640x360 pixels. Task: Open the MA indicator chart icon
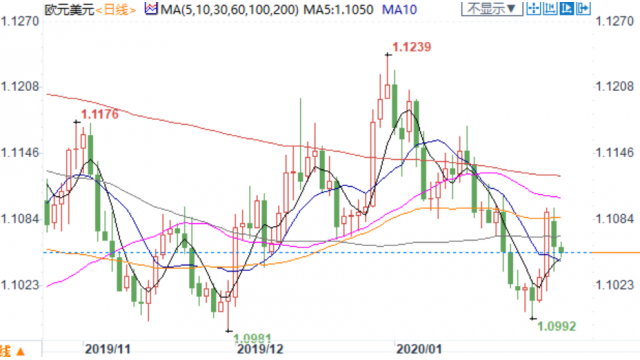(151, 9)
